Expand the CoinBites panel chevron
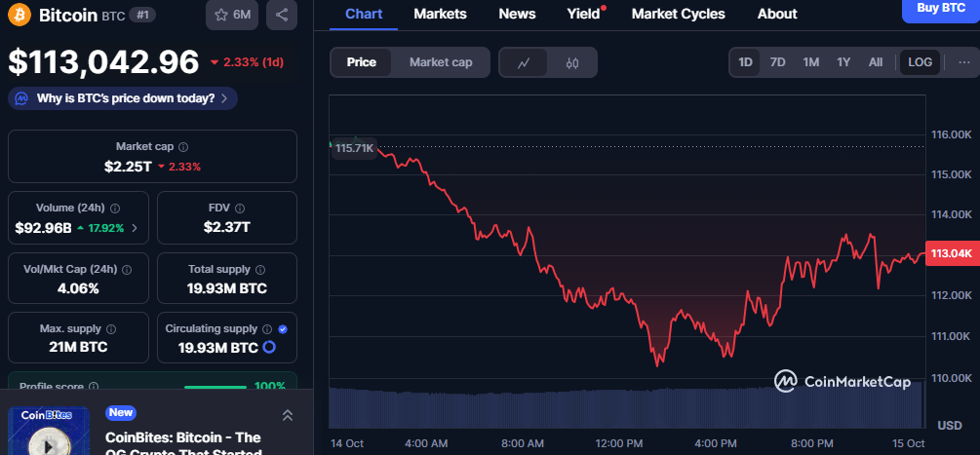Screen dimensions: 980x455 [x=288, y=416]
